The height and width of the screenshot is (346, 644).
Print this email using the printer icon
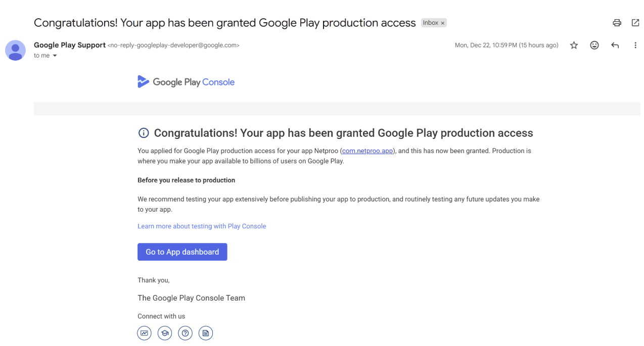point(617,23)
